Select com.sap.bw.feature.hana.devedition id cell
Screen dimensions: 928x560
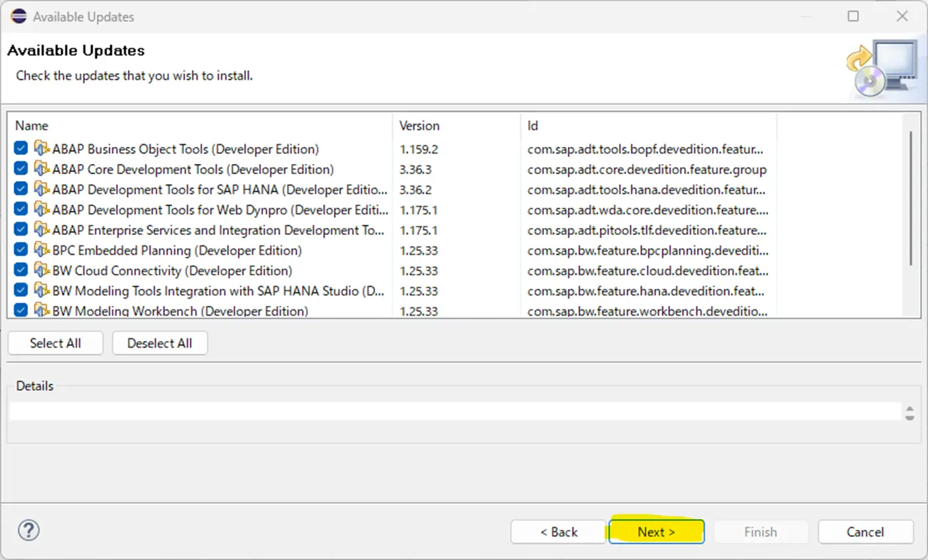pos(646,291)
